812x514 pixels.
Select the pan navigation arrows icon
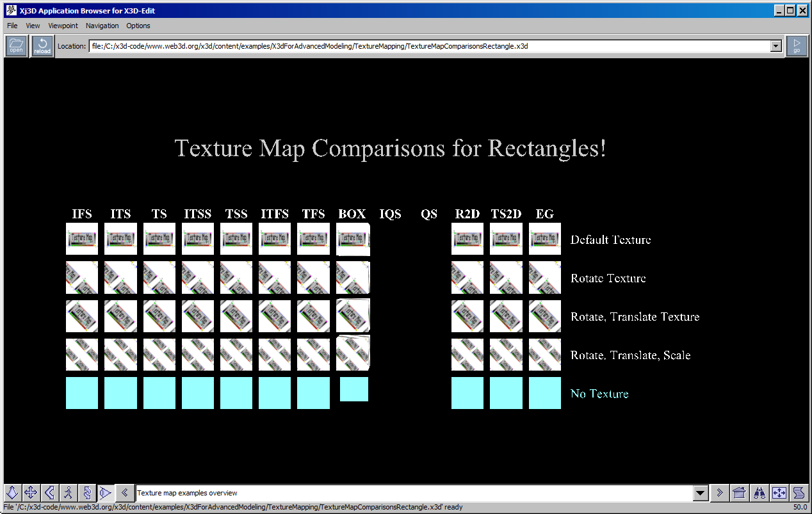click(x=31, y=492)
